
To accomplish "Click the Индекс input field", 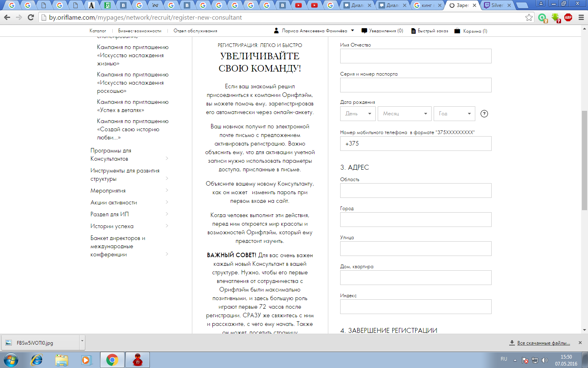I will click(416, 307).
